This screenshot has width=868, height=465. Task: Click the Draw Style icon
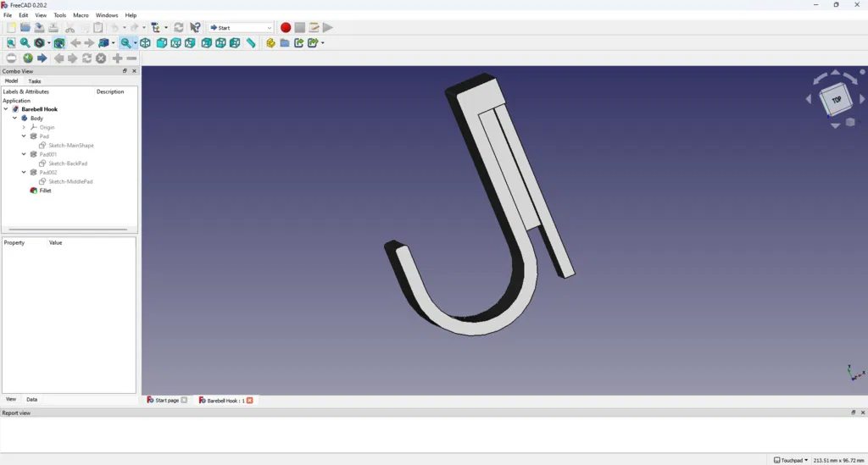click(x=39, y=43)
